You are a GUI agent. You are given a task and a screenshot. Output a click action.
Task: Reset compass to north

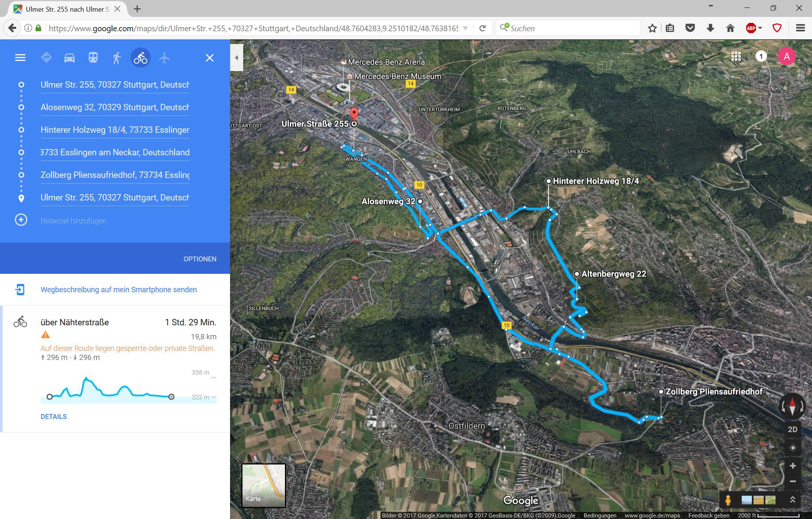792,406
